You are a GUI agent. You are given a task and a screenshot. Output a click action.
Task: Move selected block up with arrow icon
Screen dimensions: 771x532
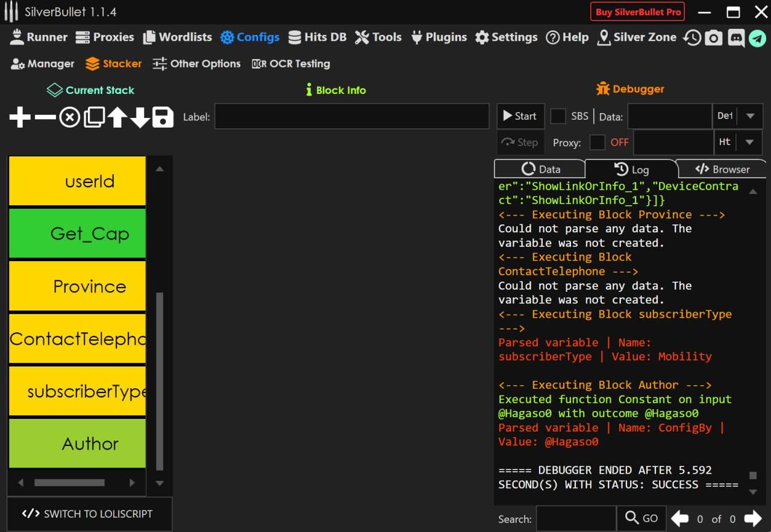117,117
